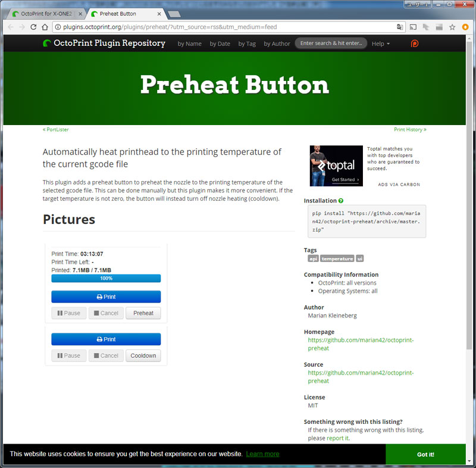Screen dimensions: 476x468
Task: Click 'OctoPrint: all versions' text
Action: pos(347,283)
